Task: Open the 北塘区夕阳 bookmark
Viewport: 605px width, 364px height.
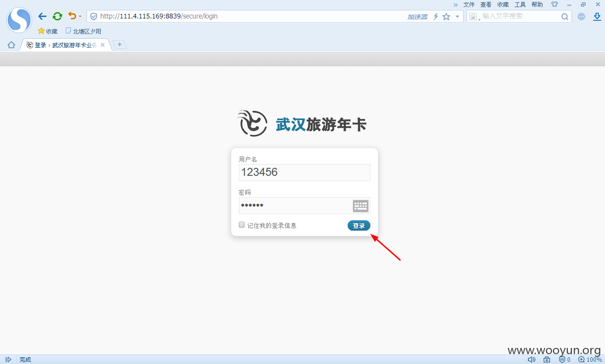Action: [x=83, y=31]
